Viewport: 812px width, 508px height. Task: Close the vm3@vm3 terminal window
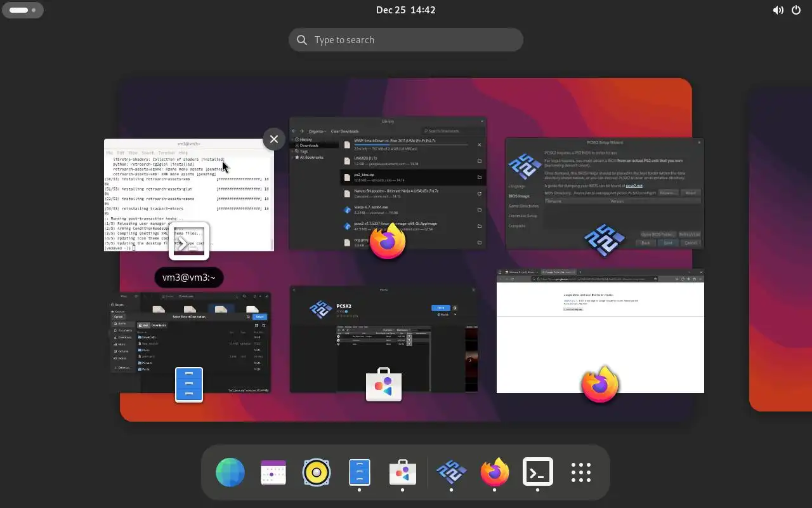(274, 139)
